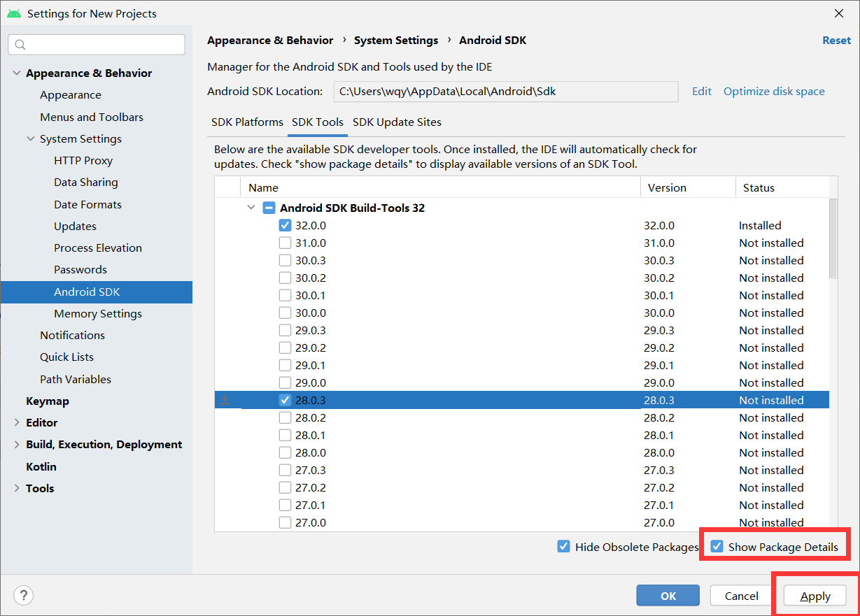860x616 pixels.
Task: Open Menus and Toolbars settings
Action: pyautogui.click(x=92, y=117)
